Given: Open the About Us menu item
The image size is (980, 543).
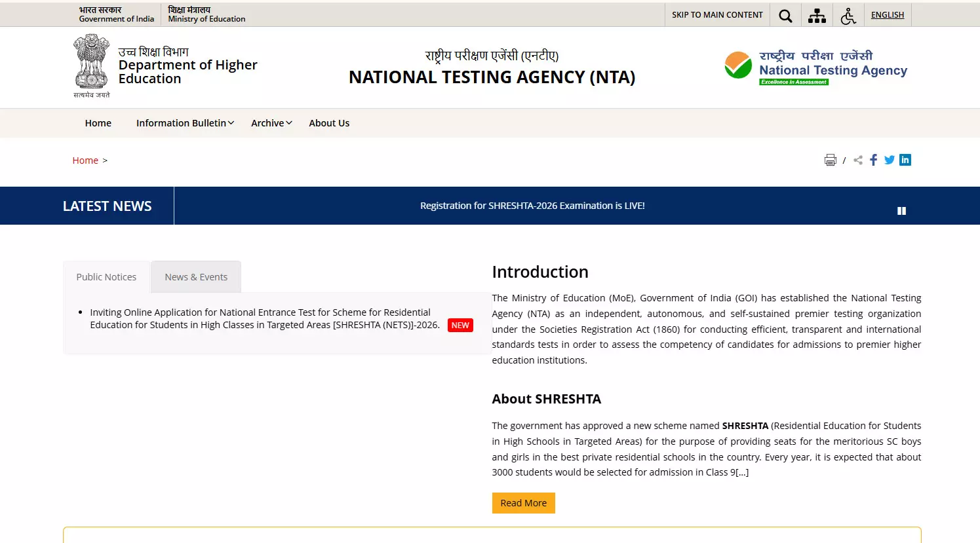Looking at the screenshot, I should tap(329, 123).
